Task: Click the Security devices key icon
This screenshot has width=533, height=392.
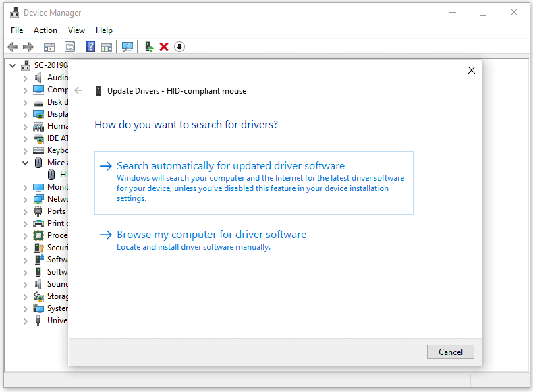Action: point(38,248)
